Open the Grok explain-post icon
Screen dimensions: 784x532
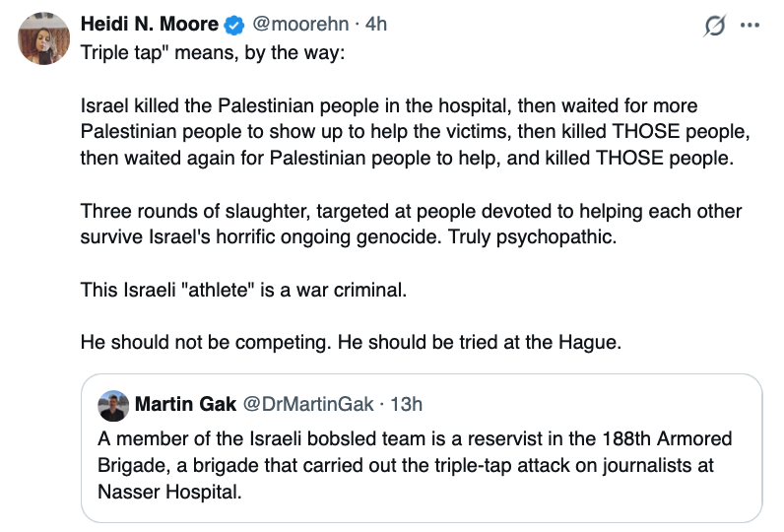715,26
